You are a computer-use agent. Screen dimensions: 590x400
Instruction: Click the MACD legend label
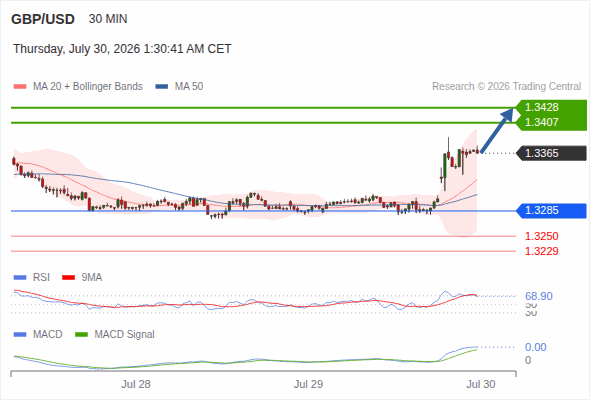48,335
